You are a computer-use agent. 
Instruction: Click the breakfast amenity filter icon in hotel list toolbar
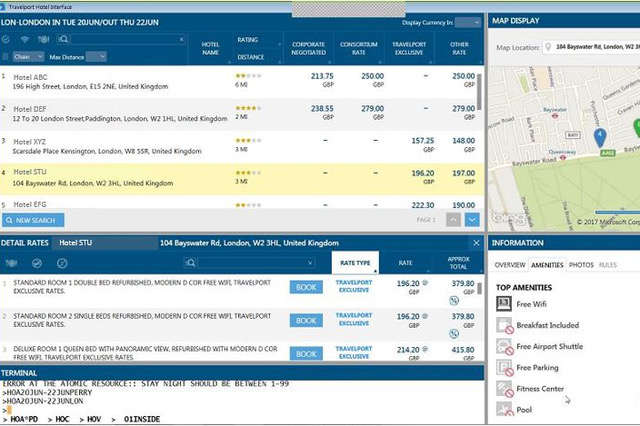pyautogui.click(x=44, y=39)
